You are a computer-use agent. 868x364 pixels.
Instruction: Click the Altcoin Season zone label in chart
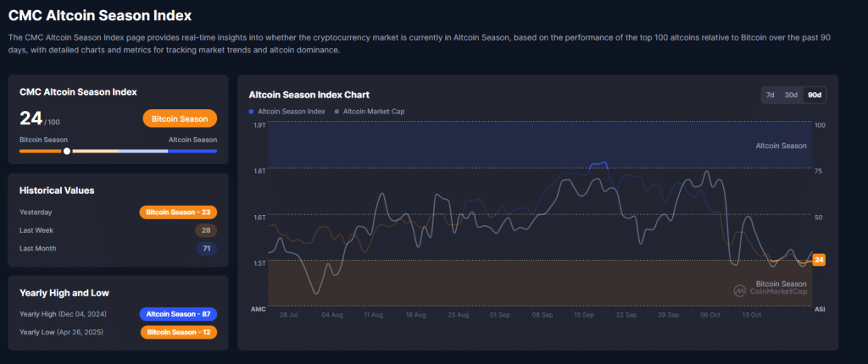coord(781,146)
